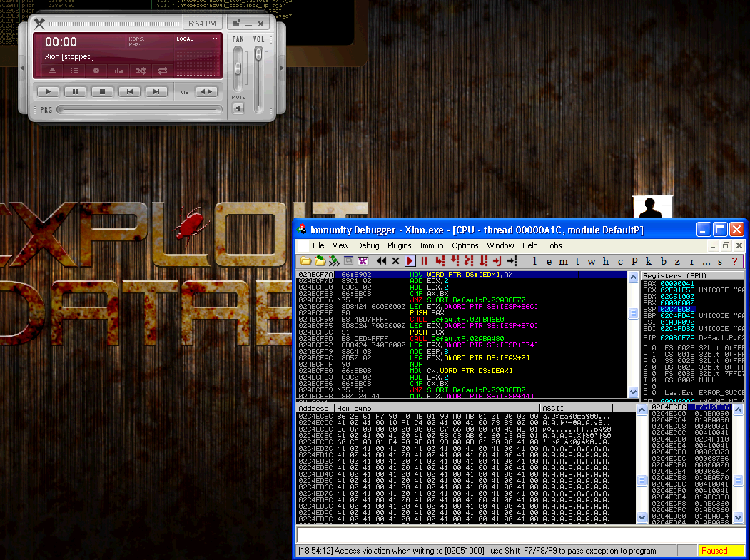Pause execution with the red pause toolbar icon
The image size is (750, 560).
pyautogui.click(x=425, y=261)
